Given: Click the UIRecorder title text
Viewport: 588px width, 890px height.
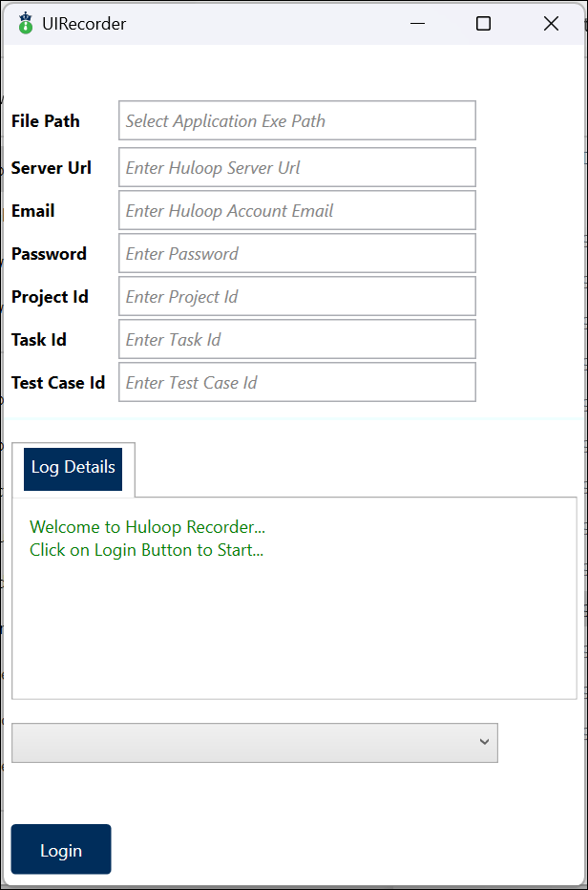Looking at the screenshot, I should (x=84, y=24).
